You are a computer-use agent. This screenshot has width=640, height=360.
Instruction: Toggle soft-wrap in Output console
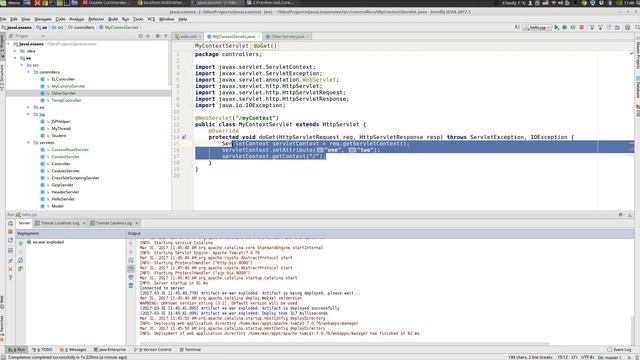coord(131,260)
